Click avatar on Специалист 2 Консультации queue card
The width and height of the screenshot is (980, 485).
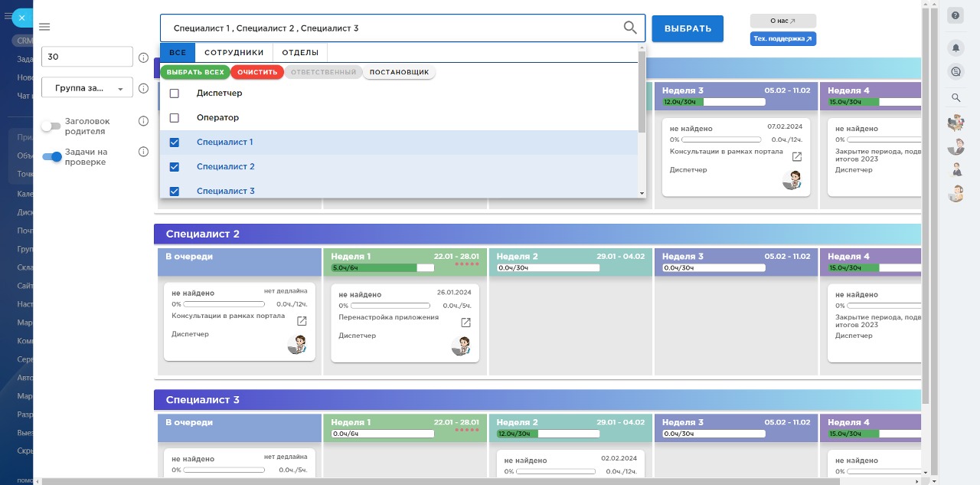coord(297,344)
